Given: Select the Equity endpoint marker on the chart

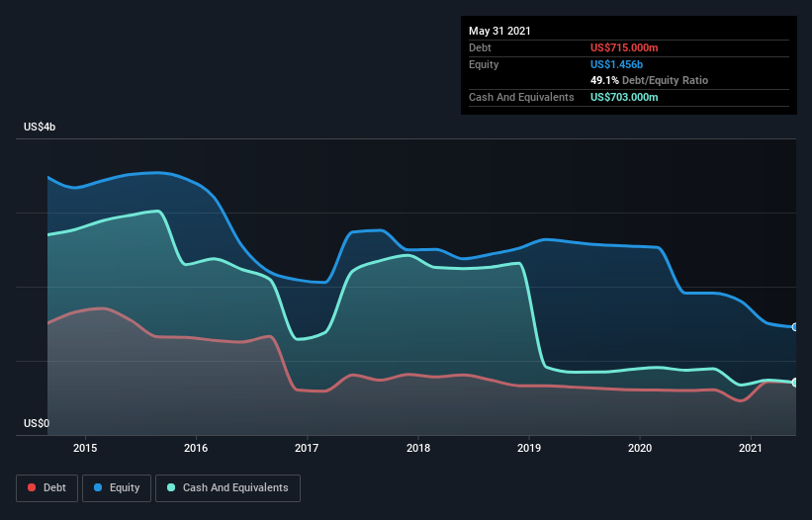Looking at the screenshot, I should tap(795, 327).
